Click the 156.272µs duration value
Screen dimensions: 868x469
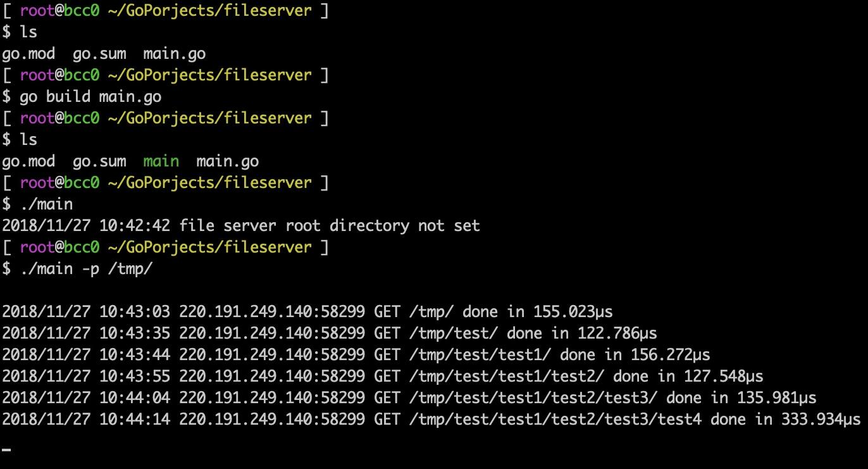click(670, 355)
